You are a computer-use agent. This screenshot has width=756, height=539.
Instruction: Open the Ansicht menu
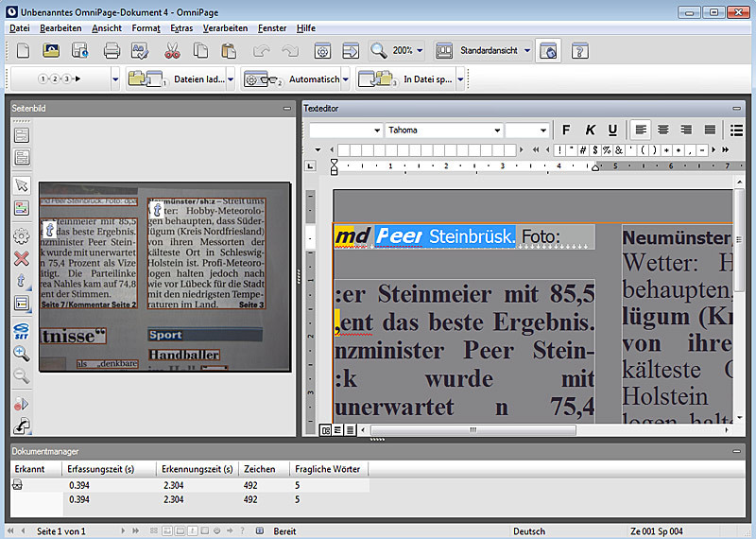coord(107,28)
